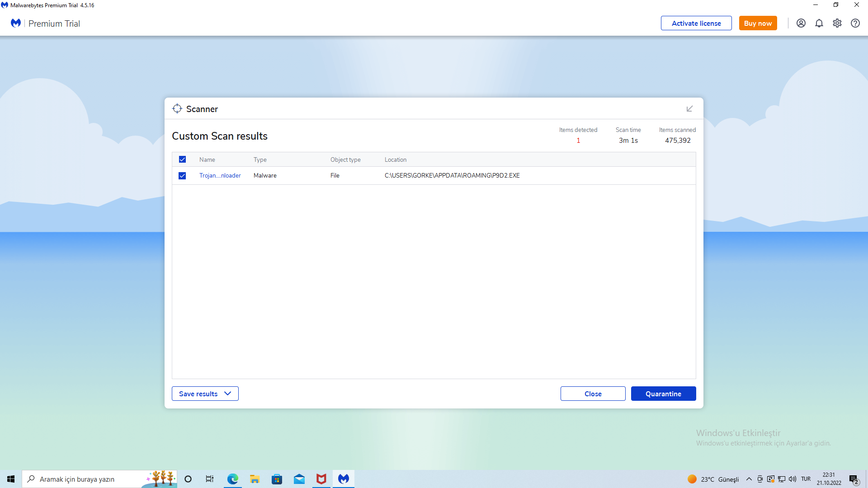Open Cortana circle icon on taskbar
The height and width of the screenshot is (488, 868).
tap(188, 479)
